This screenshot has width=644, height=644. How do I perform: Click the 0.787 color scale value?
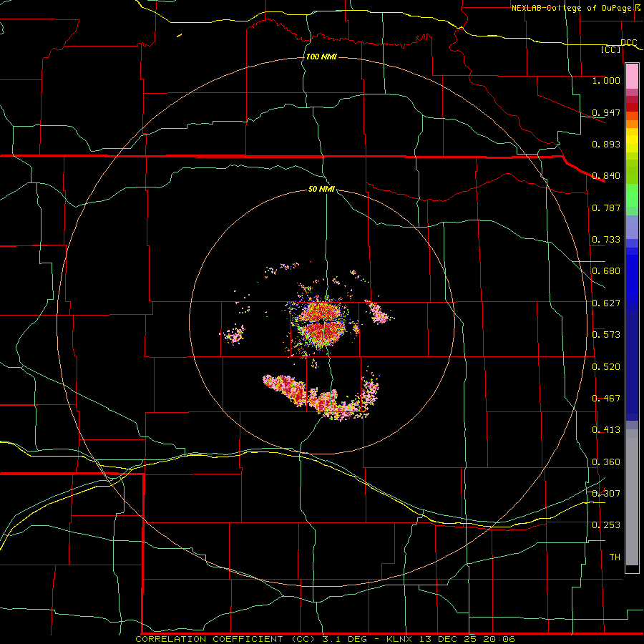606,208
